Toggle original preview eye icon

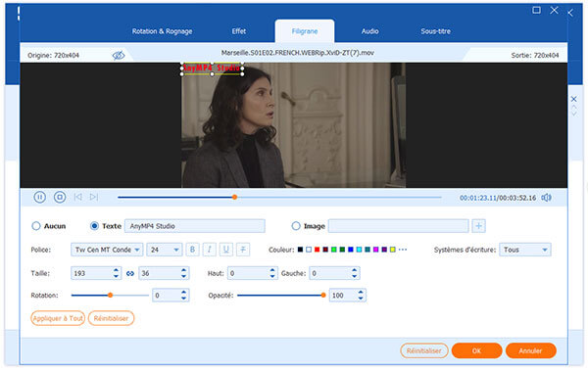119,56
